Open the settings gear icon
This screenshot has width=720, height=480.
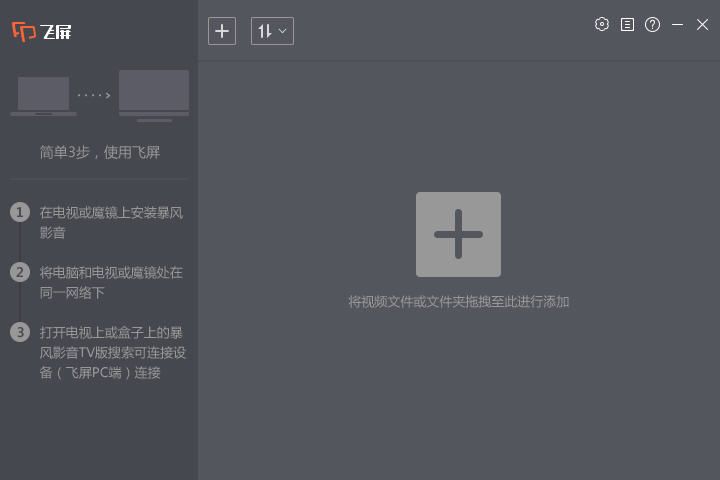[x=602, y=24]
